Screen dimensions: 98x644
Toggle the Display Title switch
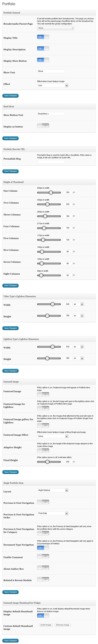point(43,37)
